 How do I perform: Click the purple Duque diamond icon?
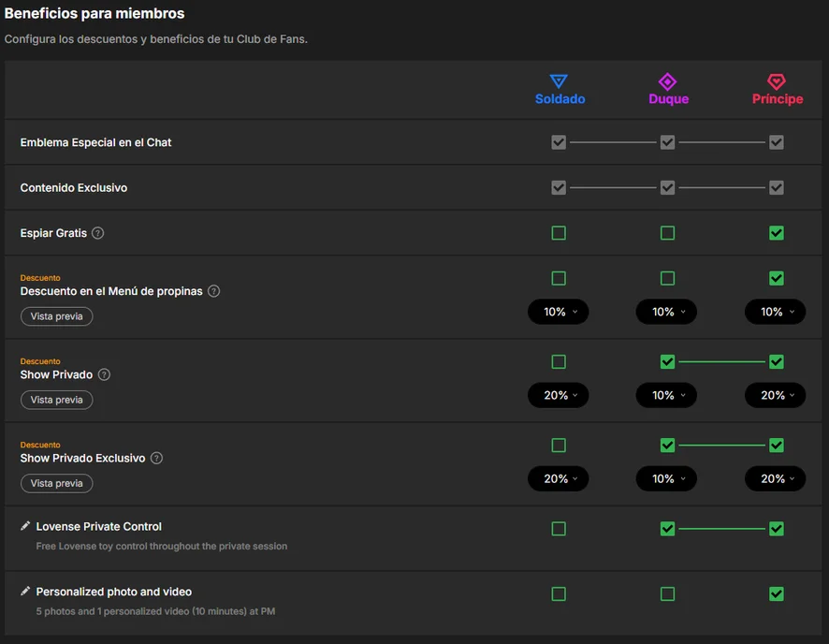pos(667,82)
